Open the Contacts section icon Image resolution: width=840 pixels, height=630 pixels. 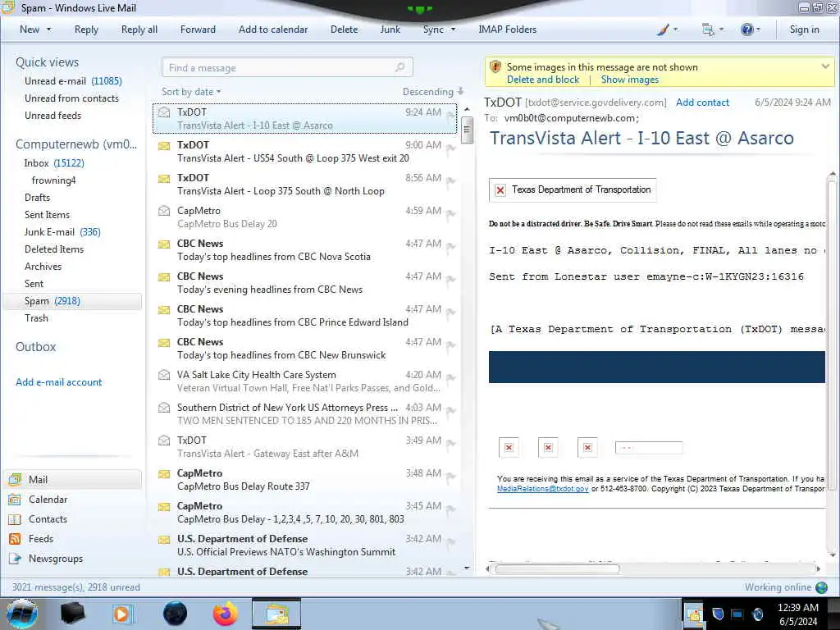click(x=15, y=519)
